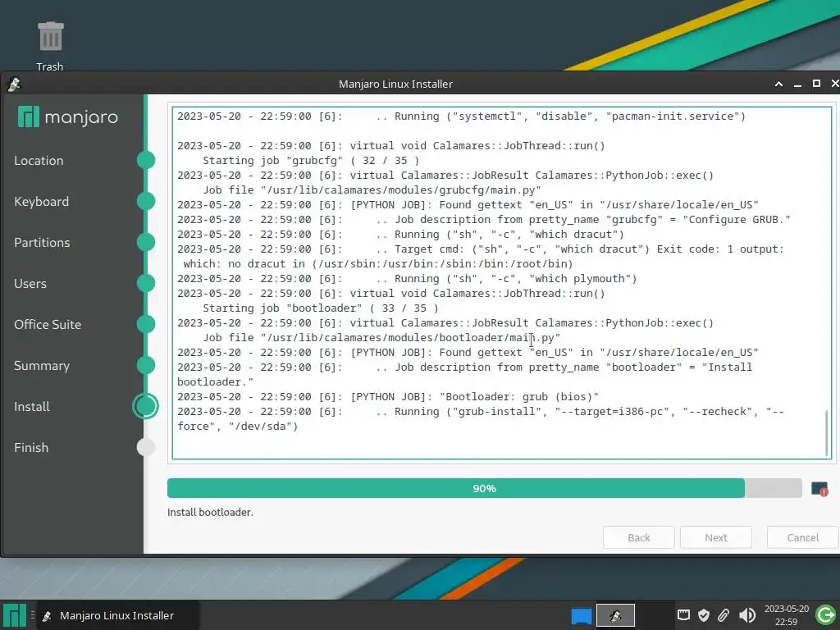Click the green logout icon in the taskbar
Viewport: 840px width, 630px height.
point(825,615)
